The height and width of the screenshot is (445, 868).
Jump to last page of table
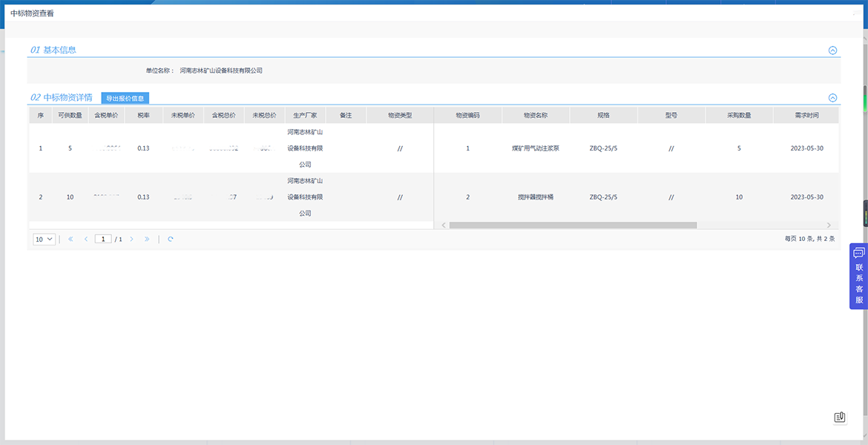tap(147, 240)
